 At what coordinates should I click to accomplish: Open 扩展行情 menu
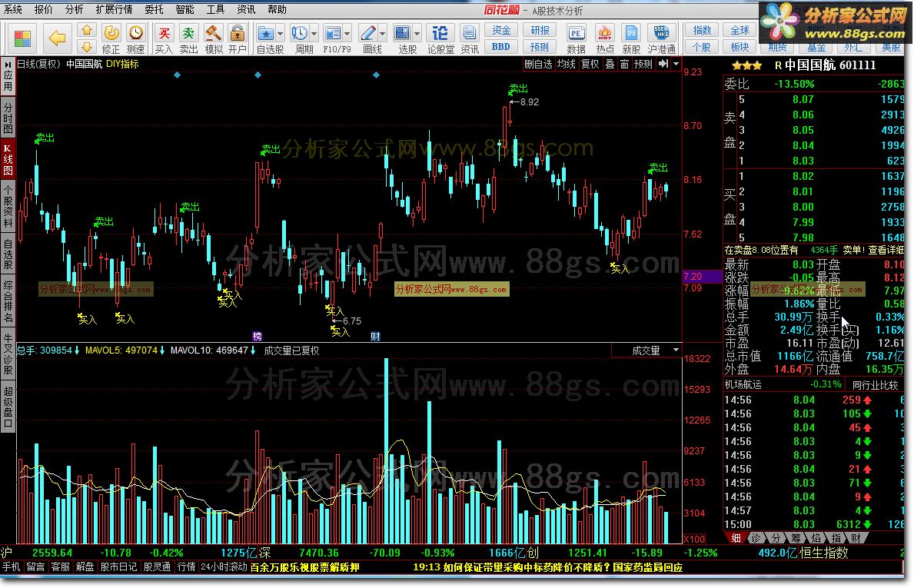coord(114,9)
